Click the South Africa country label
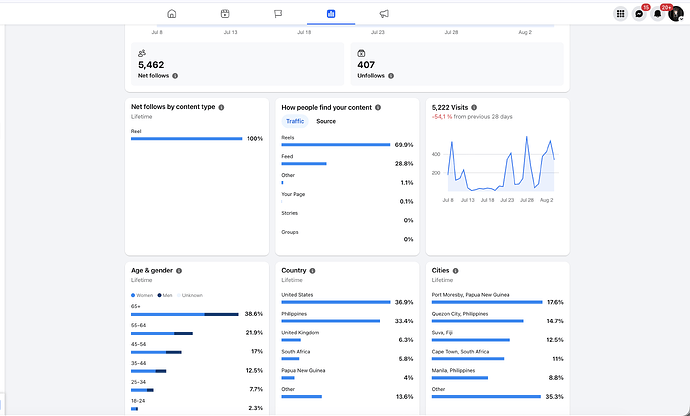 [296, 352]
